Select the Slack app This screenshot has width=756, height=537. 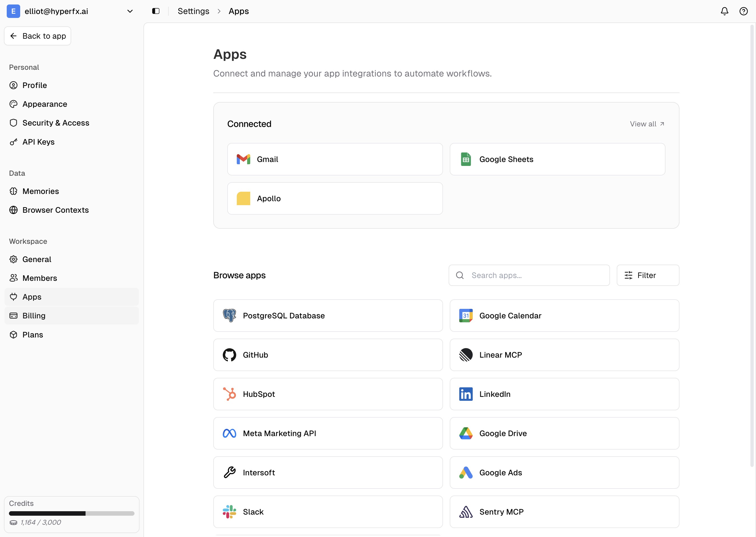click(328, 511)
